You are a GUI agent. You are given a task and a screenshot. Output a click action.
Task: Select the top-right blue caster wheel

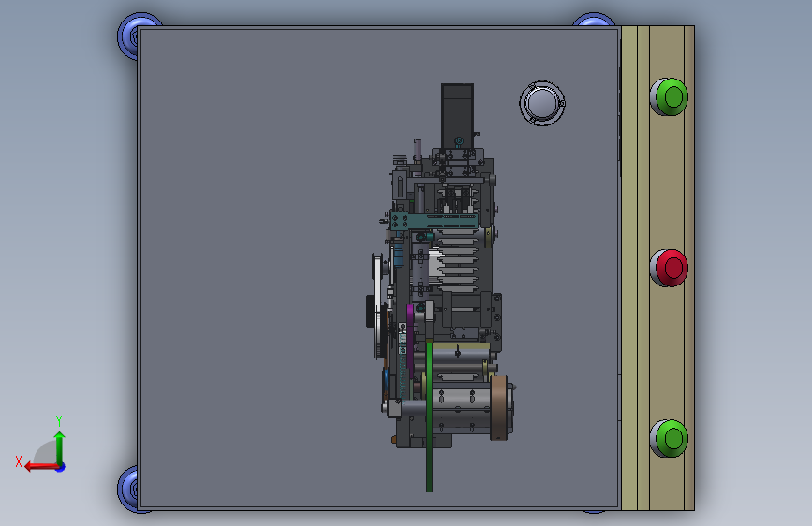coord(594,19)
